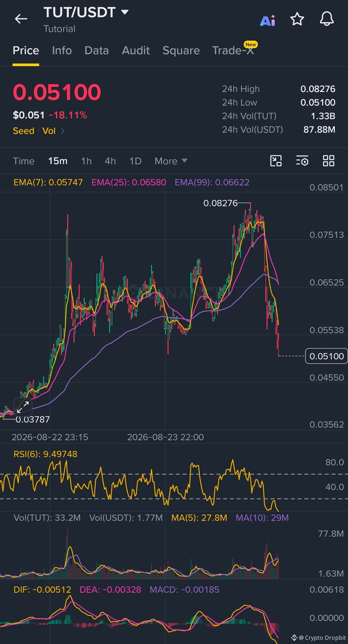The width and height of the screenshot is (348, 644).
Task: Tap the Vol(USDT): 1.77M label
Action: click(126, 517)
